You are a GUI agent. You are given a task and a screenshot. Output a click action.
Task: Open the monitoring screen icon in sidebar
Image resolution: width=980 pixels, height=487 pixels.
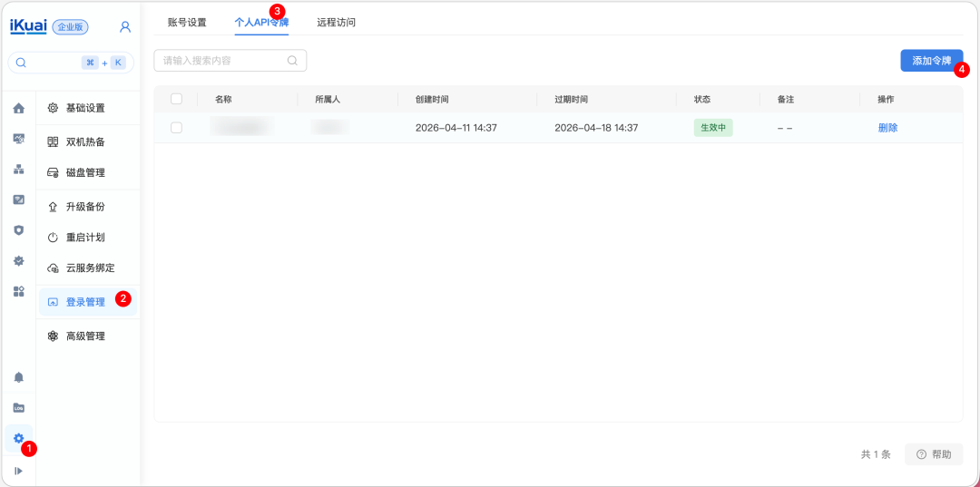pos(19,139)
